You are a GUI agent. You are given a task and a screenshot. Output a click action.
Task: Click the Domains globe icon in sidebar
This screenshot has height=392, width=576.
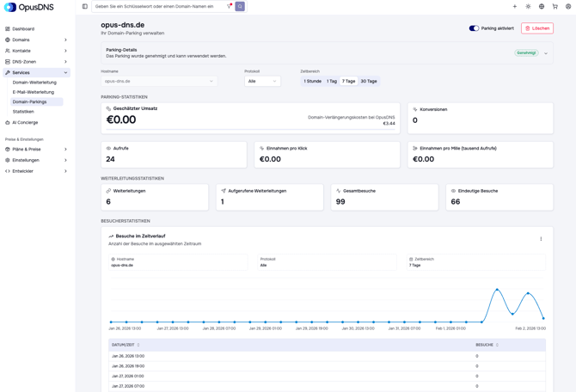[8, 40]
